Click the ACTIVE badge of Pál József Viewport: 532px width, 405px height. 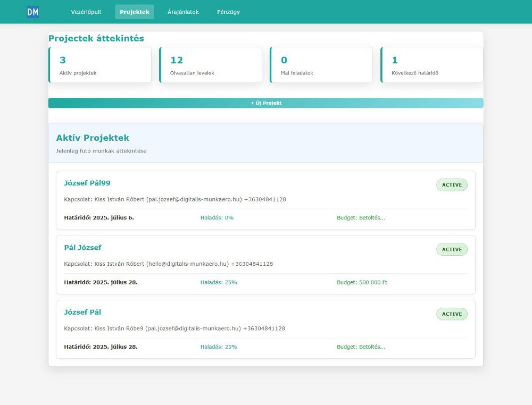pos(452,249)
